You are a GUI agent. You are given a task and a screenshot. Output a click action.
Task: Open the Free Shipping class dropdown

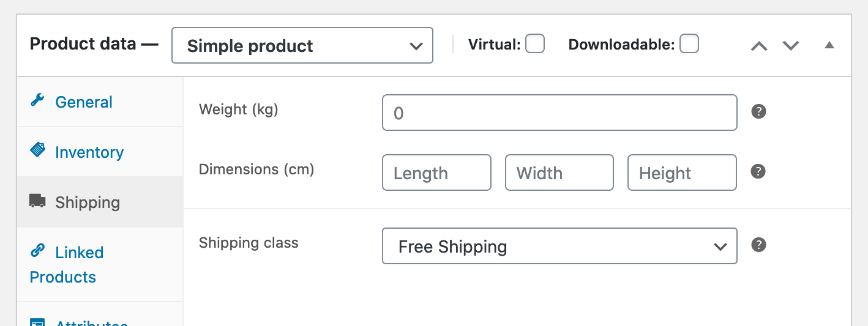[x=559, y=246]
